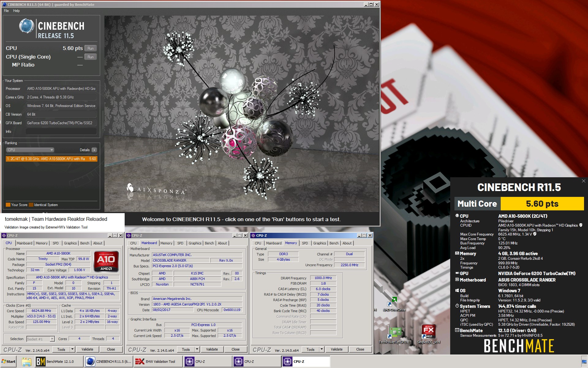Switch to CINEBENCH R11.5 taskbar item
Viewport: 588px width, 368px height.
(x=109, y=362)
